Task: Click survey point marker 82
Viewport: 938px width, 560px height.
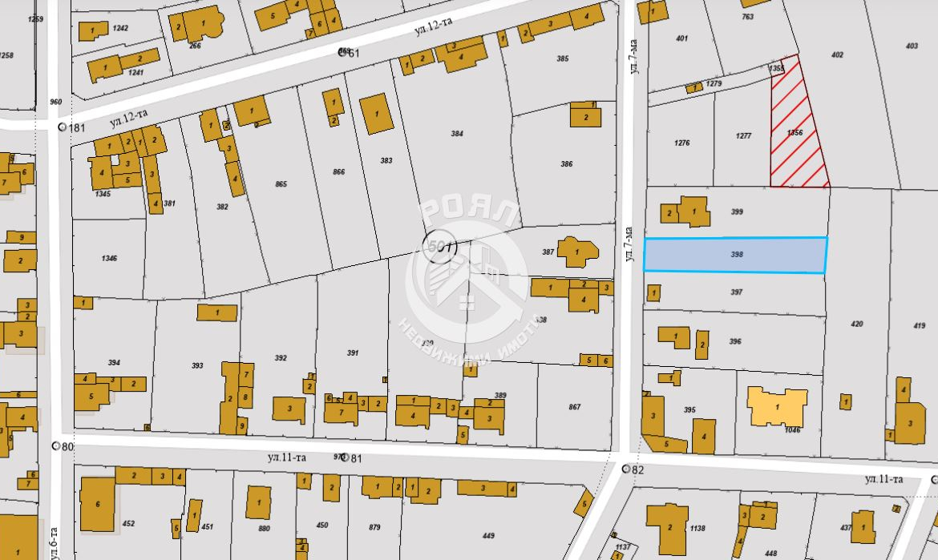Action: (x=625, y=469)
